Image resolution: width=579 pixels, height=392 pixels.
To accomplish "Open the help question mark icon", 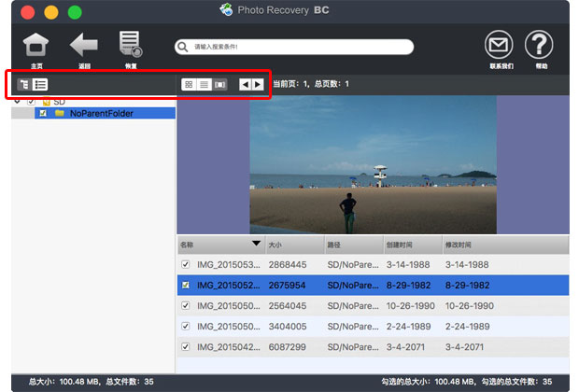I will point(539,45).
